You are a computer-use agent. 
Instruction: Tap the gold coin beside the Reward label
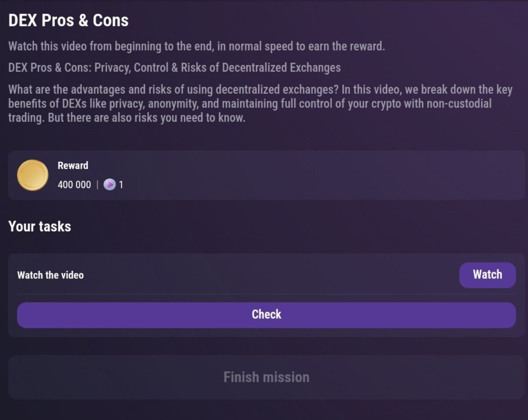(x=32, y=175)
